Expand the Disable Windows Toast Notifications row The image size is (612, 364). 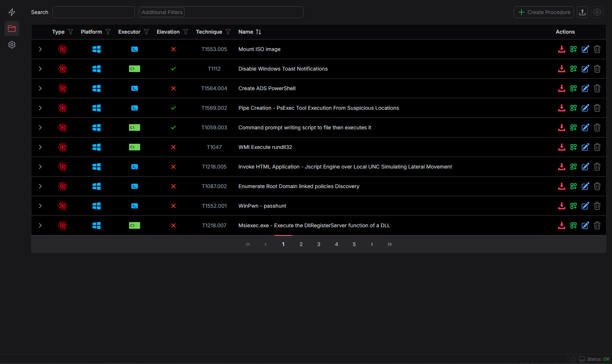pos(40,69)
